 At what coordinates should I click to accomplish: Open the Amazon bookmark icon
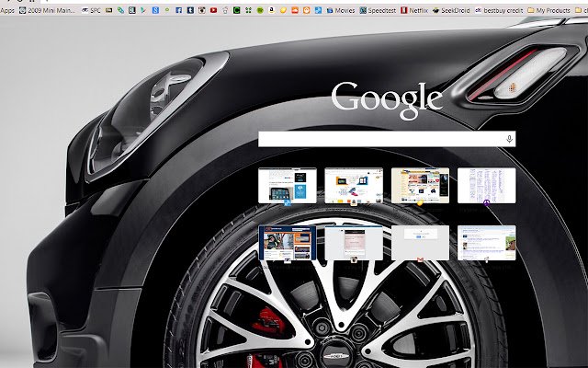tap(272, 10)
